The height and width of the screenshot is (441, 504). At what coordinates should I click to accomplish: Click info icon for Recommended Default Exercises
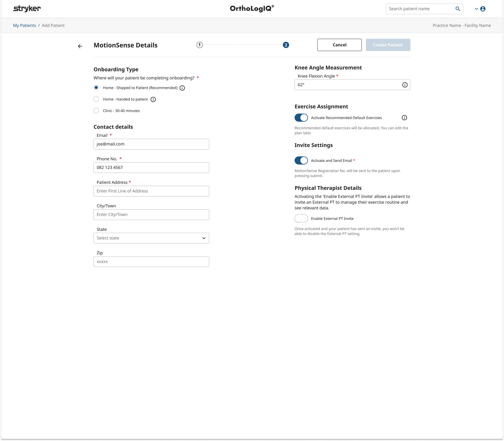coord(404,118)
